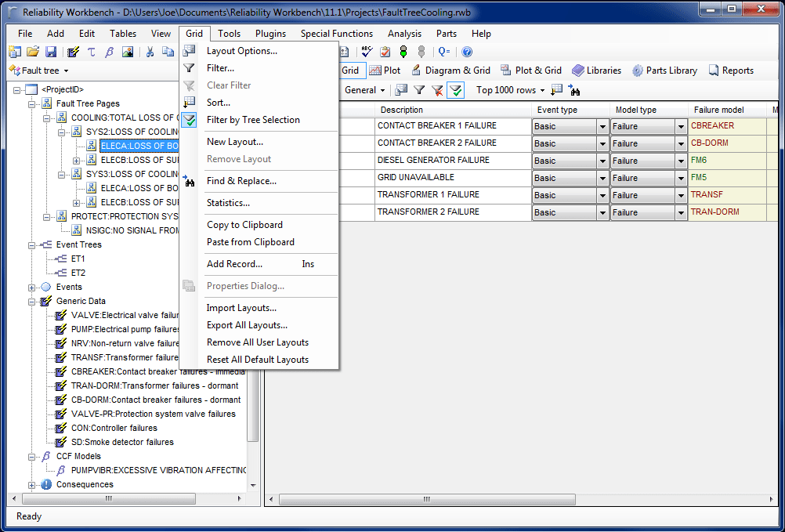Viewport: 785px width, 532px height.
Task: Start analysis with green traffic light icon
Action: 403,52
